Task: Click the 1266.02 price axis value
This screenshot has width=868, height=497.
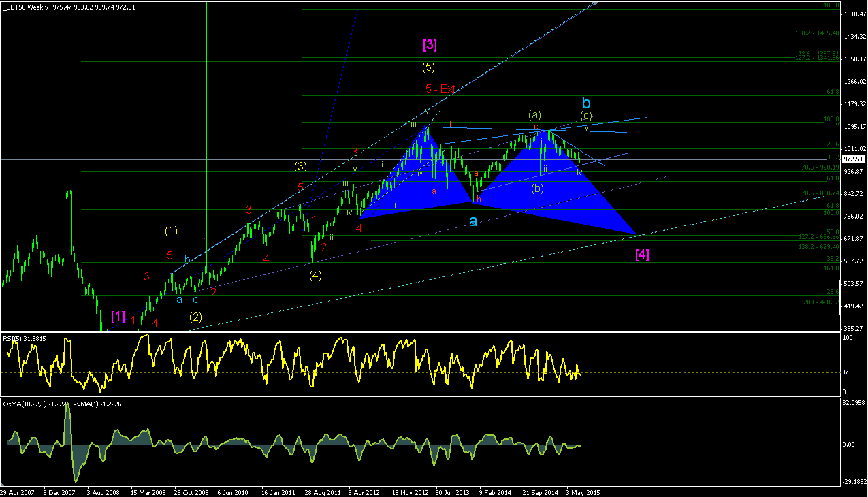Action: 854,82
